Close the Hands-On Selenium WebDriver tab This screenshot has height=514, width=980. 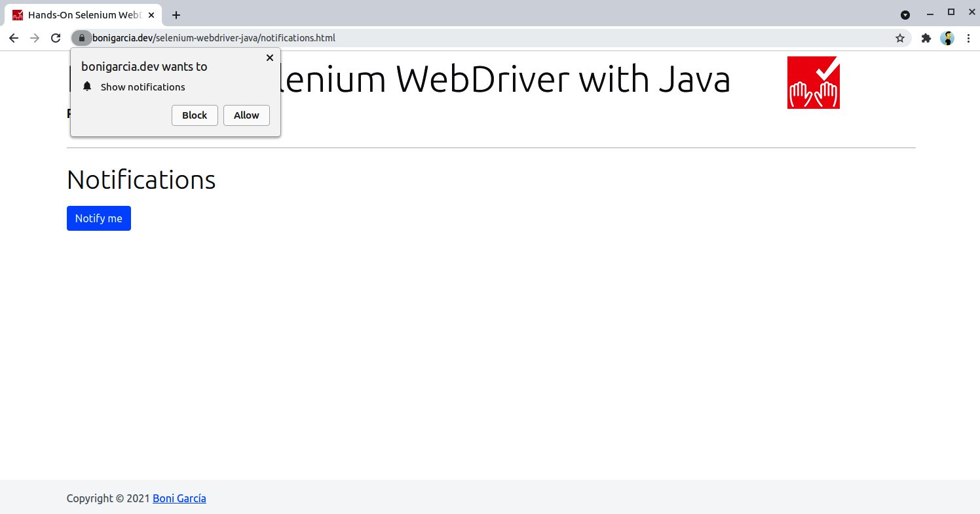(151, 15)
